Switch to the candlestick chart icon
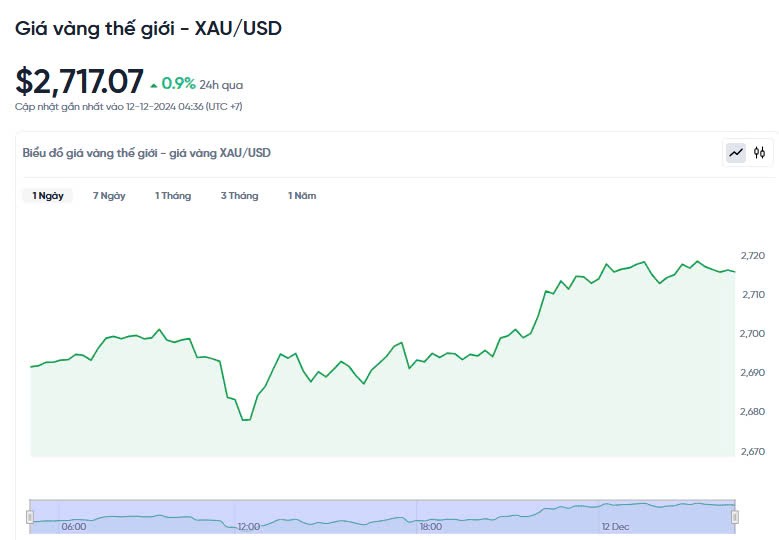This screenshot has height=540, width=779. coord(760,153)
